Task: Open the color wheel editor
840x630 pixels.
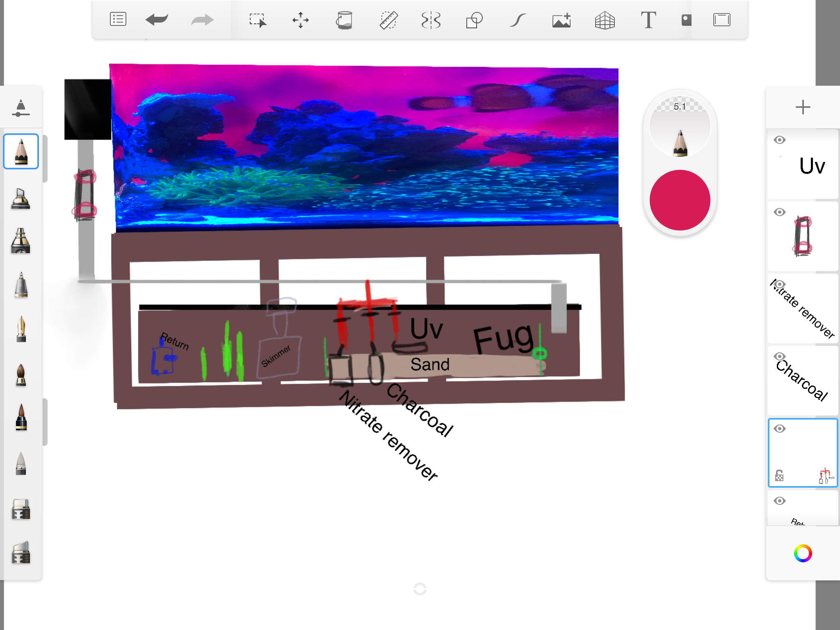Action: (803, 553)
